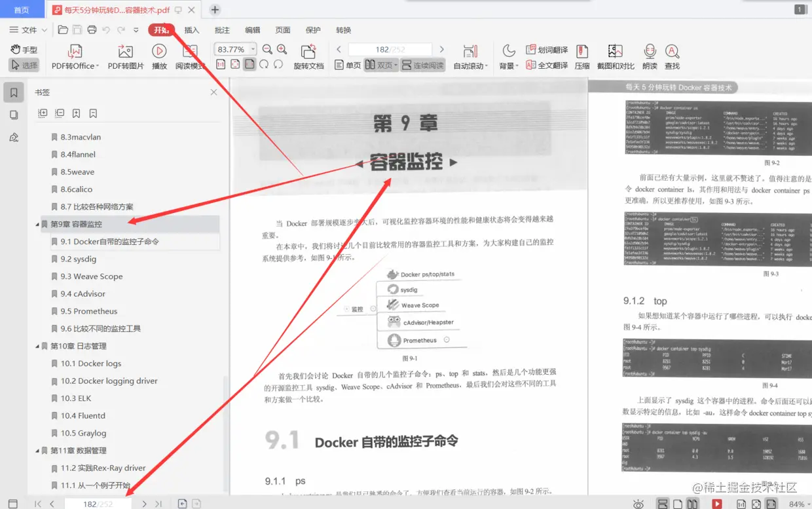Image resolution: width=812 pixels, height=509 pixels.
Task: Open bookmark 9.5 Prometheus
Action: (x=89, y=311)
